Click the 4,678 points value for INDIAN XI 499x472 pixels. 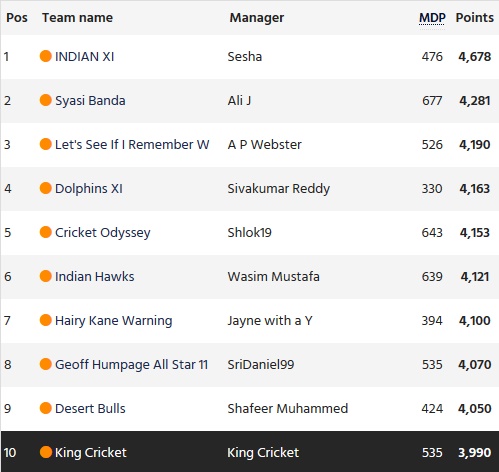pos(475,57)
